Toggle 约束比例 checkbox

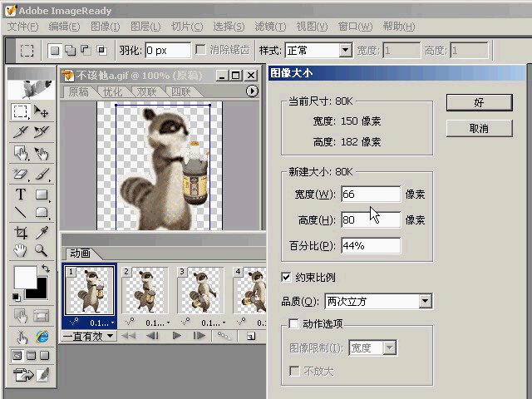click(286, 277)
